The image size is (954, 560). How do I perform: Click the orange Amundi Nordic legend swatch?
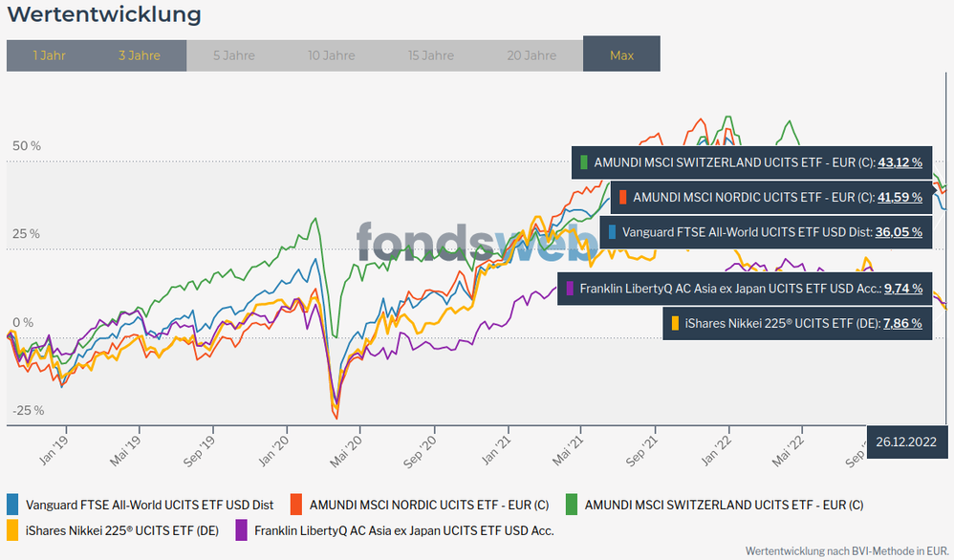pos(295,505)
